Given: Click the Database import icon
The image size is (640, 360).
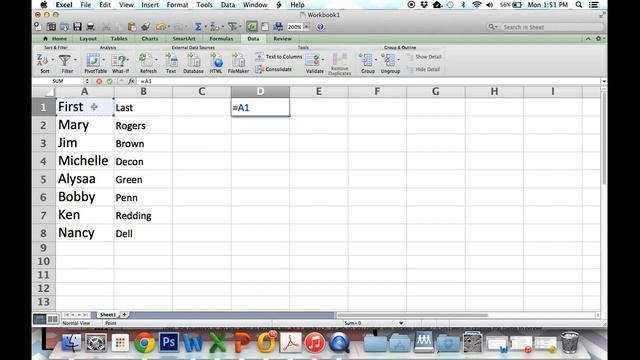Looking at the screenshot, I should (193, 60).
